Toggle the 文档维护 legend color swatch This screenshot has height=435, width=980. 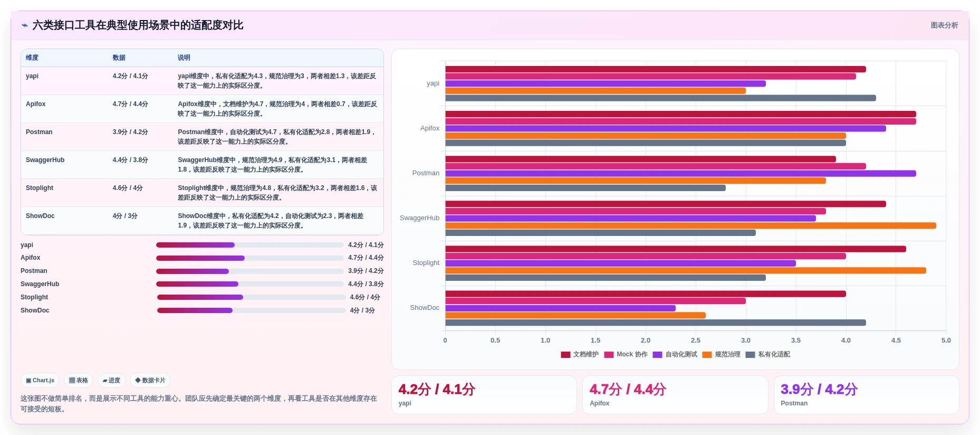[x=565, y=355]
